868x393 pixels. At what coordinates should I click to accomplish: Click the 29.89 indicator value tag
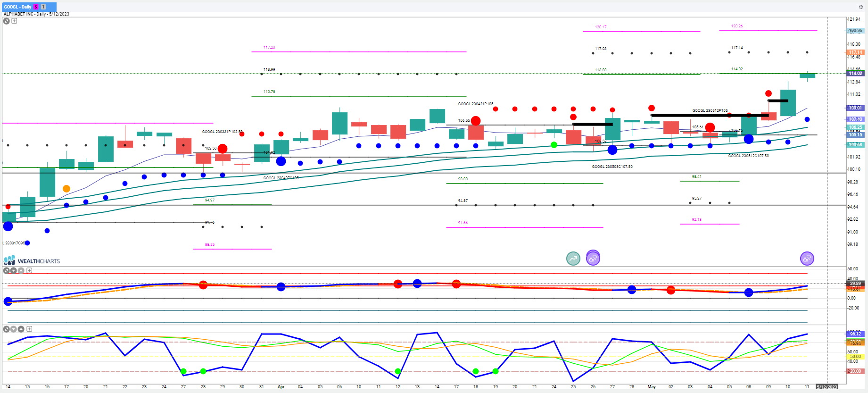coord(855,284)
